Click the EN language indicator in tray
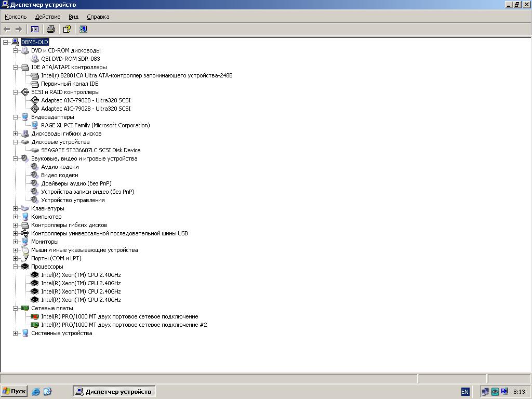532x399 pixels. [465, 392]
